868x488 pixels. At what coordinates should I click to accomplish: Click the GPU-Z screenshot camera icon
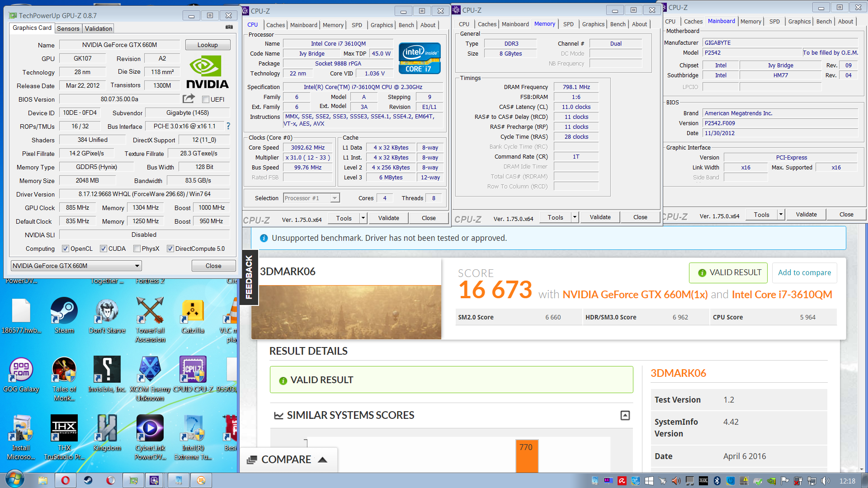pyautogui.click(x=229, y=27)
